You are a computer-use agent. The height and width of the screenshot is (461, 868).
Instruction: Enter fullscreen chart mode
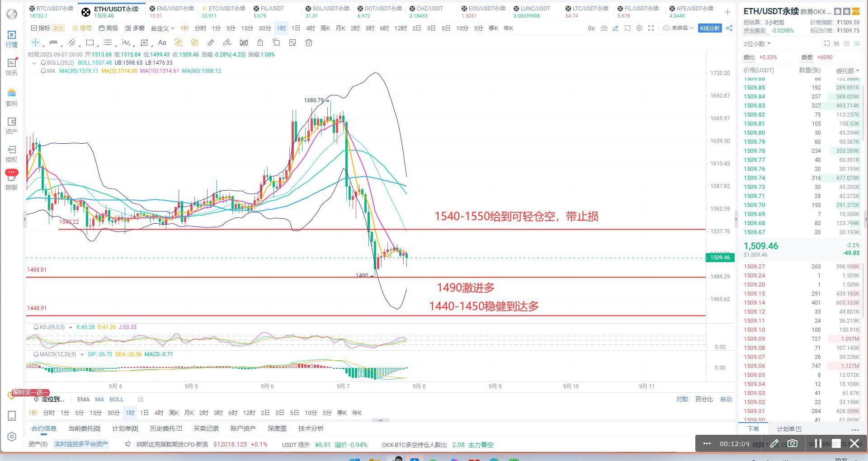click(651, 28)
